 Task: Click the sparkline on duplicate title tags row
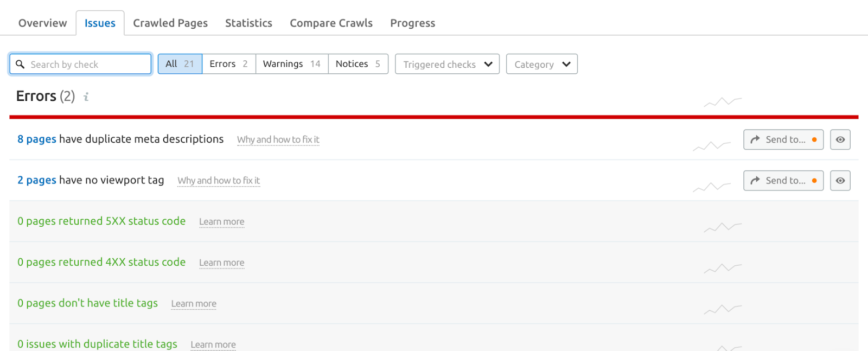(723, 348)
